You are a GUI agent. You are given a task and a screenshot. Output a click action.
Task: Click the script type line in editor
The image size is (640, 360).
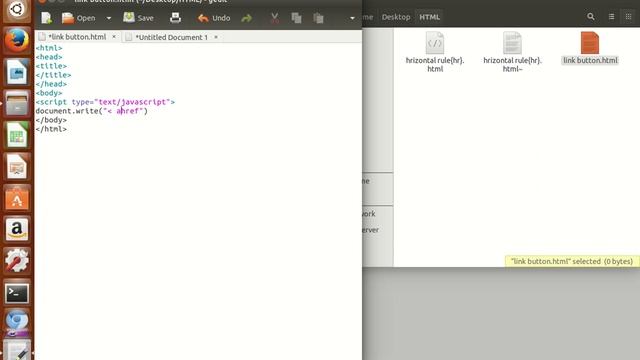[105, 102]
